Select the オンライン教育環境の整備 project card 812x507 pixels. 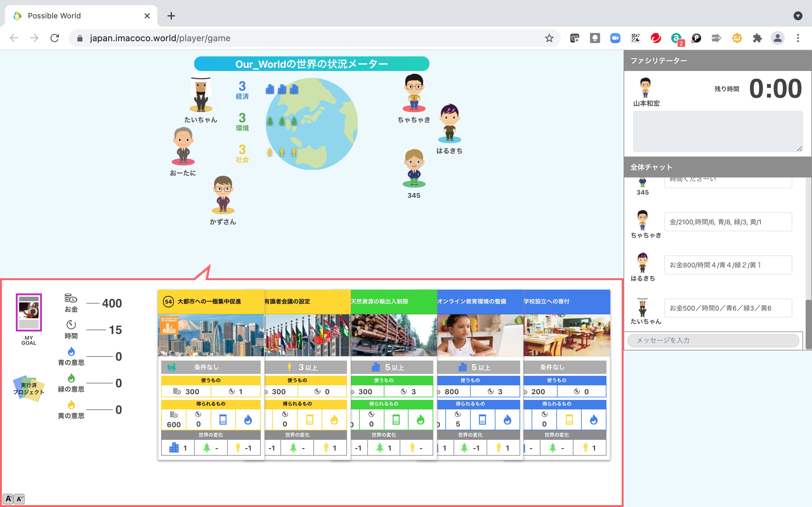(x=480, y=335)
